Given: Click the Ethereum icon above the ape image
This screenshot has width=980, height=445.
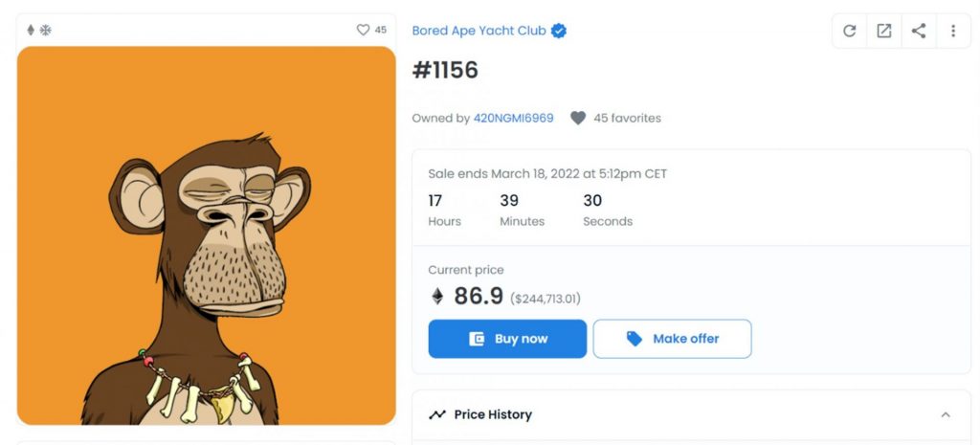Looking at the screenshot, I should [x=31, y=30].
